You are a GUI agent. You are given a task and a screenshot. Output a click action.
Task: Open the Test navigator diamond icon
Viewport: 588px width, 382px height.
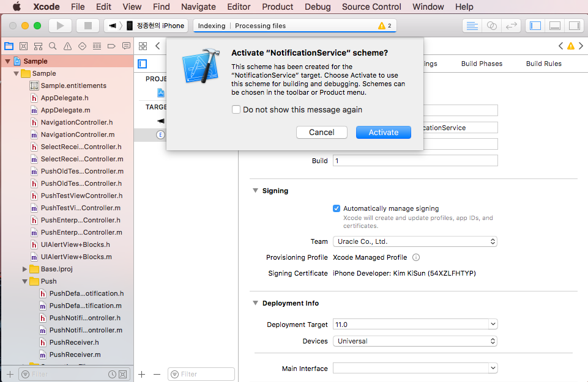click(x=82, y=46)
